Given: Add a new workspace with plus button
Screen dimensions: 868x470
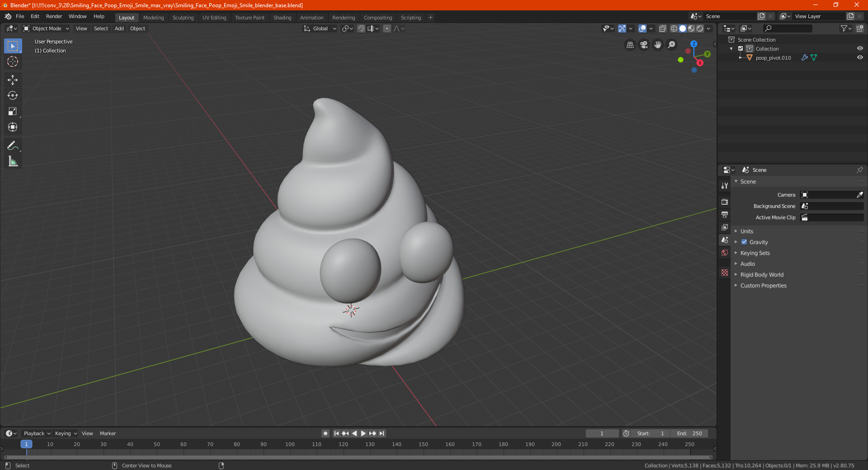Looking at the screenshot, I should [430, 18].
